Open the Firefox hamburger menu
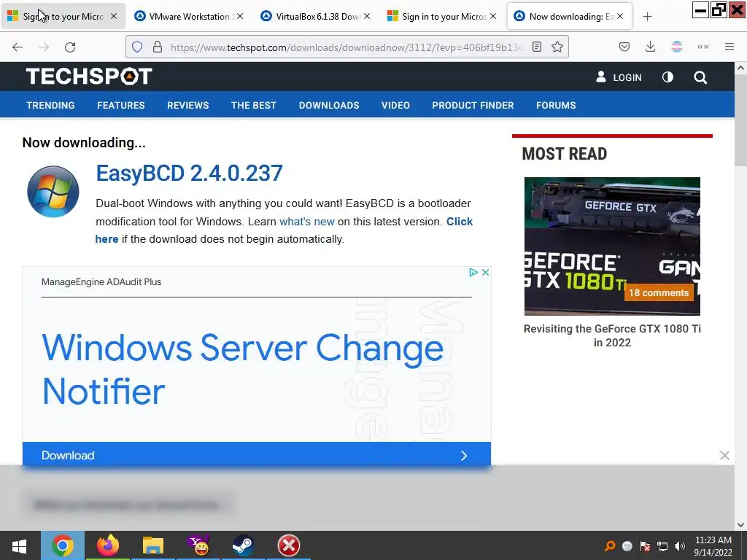 [x=729, y=47]
